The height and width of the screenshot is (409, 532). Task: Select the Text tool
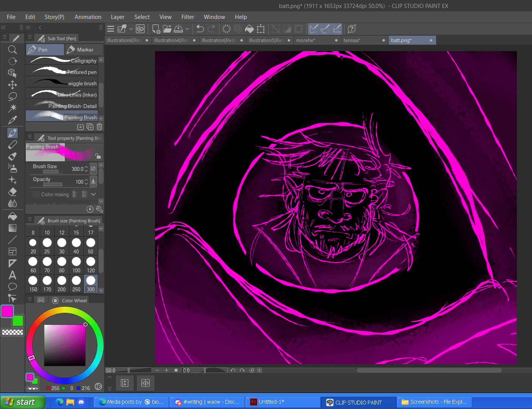coord(12,275)
